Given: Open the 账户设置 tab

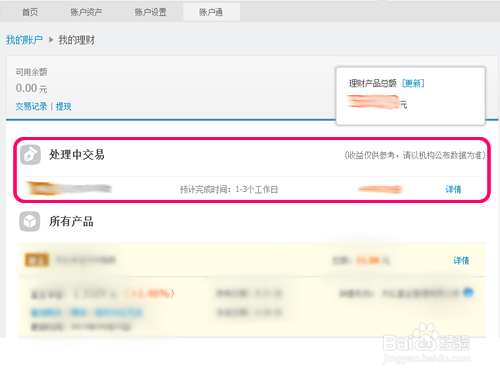Looking at the screenshot, I should [151, 12].
